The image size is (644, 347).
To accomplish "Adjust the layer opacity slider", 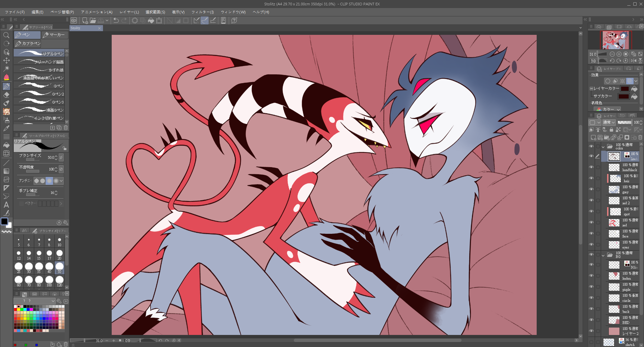I will pos(625,122).
